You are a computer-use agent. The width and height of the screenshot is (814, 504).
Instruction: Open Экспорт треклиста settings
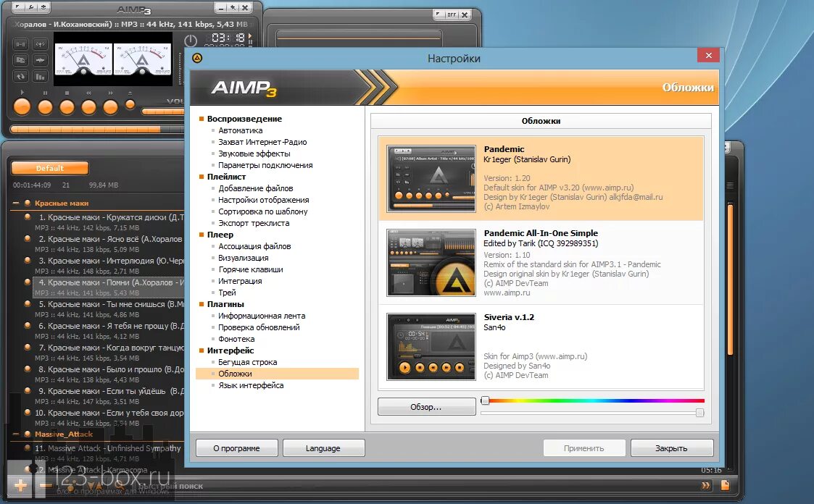(x=254, y=223)
